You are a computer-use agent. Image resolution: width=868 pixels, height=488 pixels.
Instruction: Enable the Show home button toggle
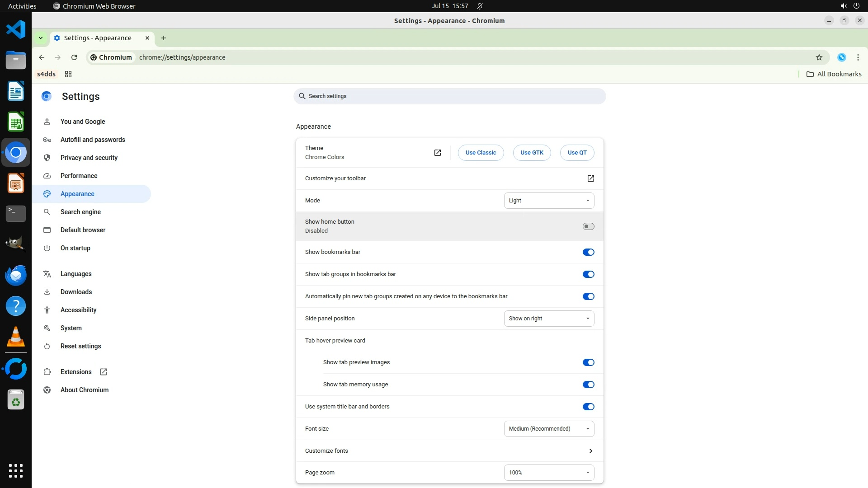(x=588, y=226)
